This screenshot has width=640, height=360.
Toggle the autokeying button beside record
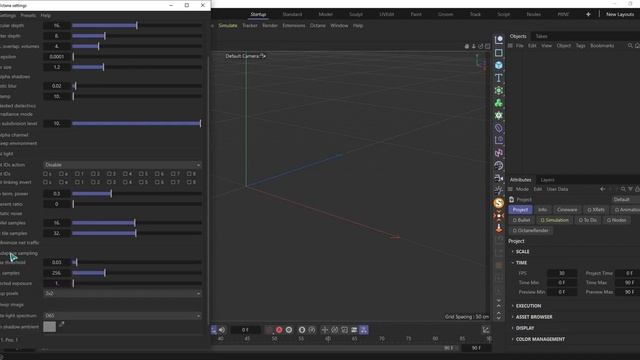pyautogui.click(x=289, y=330)
